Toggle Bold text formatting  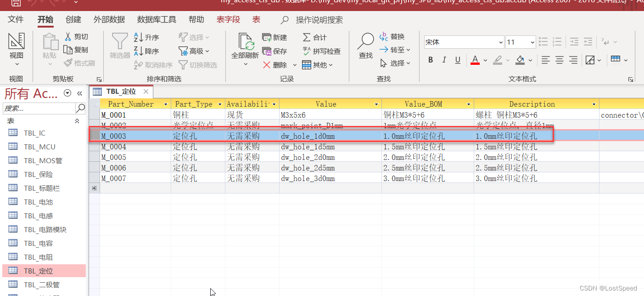pyautogui.click(x=431, y=60)
